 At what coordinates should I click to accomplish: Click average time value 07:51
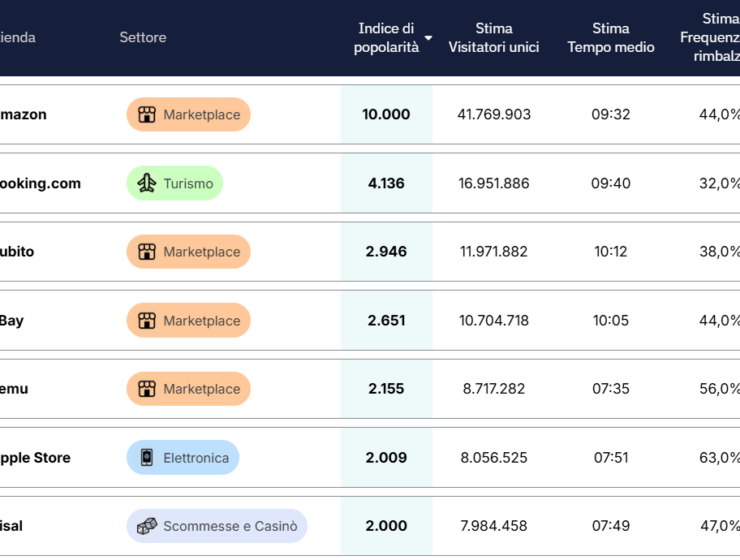coord(611,458)
